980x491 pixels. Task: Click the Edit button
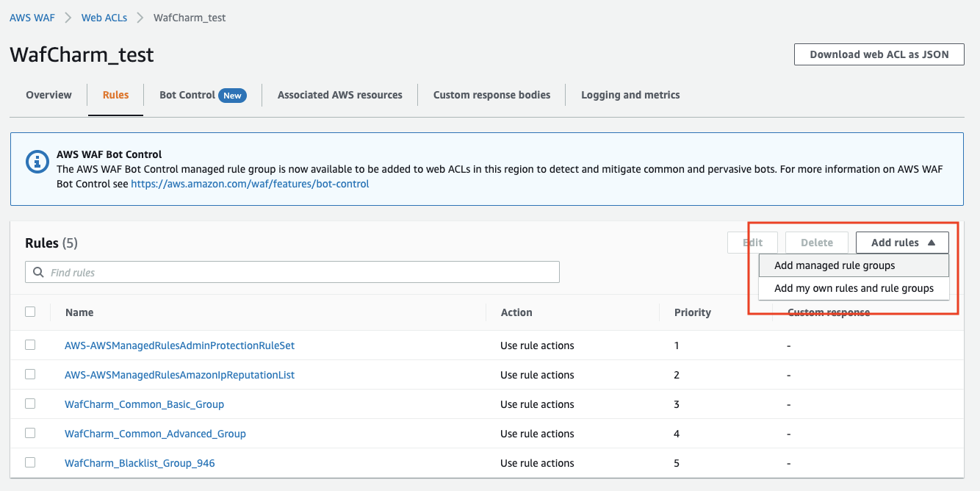(x=752, y=243)
